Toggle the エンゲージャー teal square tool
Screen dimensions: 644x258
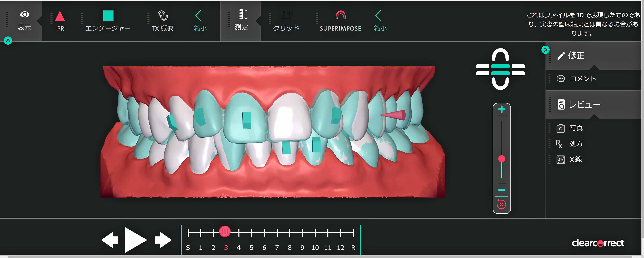click(x=108, y=15)
